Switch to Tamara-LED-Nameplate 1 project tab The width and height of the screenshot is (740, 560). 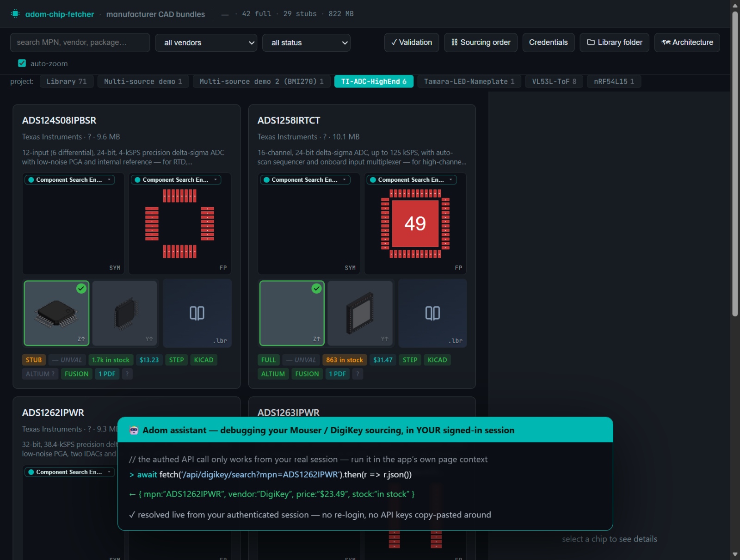click(x=469, y=81)
